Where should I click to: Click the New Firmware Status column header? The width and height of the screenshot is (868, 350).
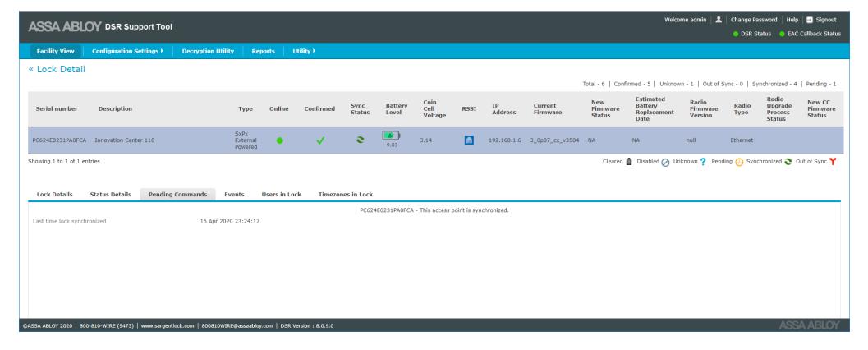[x=605, y=108]
